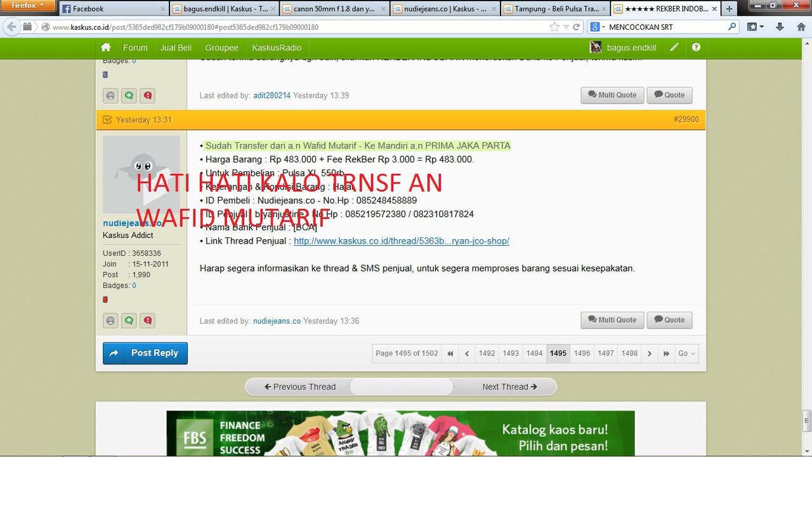The width and height of the screenshot is (812, 523).
Task: Quote the nudiejeans.co post
Action: pos(669,320)
